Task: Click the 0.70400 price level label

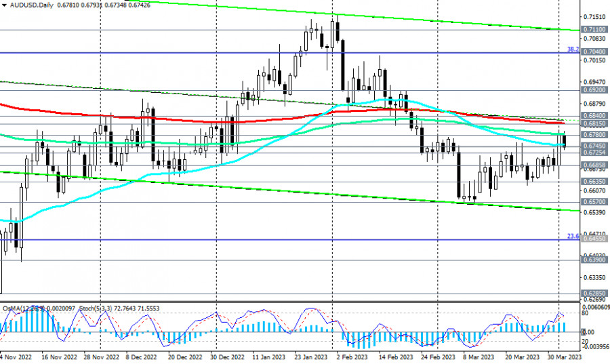Action: [594, 52]
